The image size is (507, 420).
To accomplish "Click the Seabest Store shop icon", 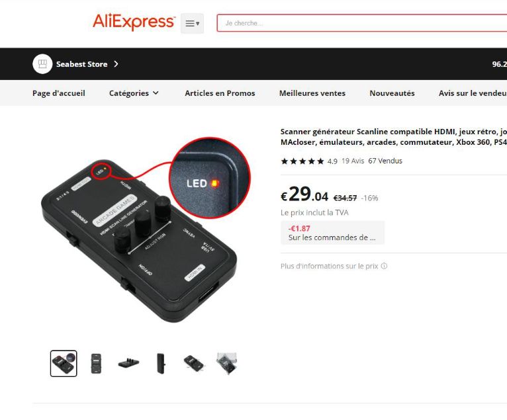I will click(42, 64).
